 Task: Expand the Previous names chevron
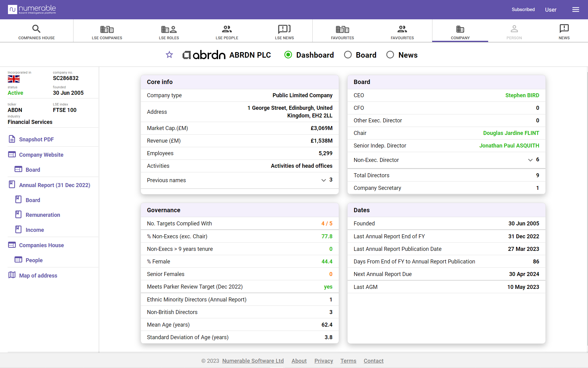pyautogui.click(x=324, y=180)
